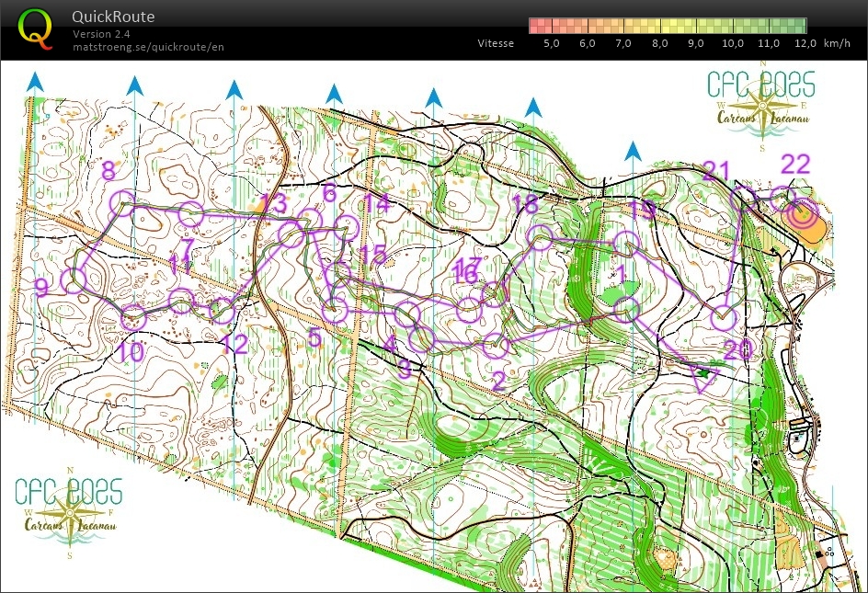
Task: Click control circle 10 on the course
Action: tap(133, 318)
